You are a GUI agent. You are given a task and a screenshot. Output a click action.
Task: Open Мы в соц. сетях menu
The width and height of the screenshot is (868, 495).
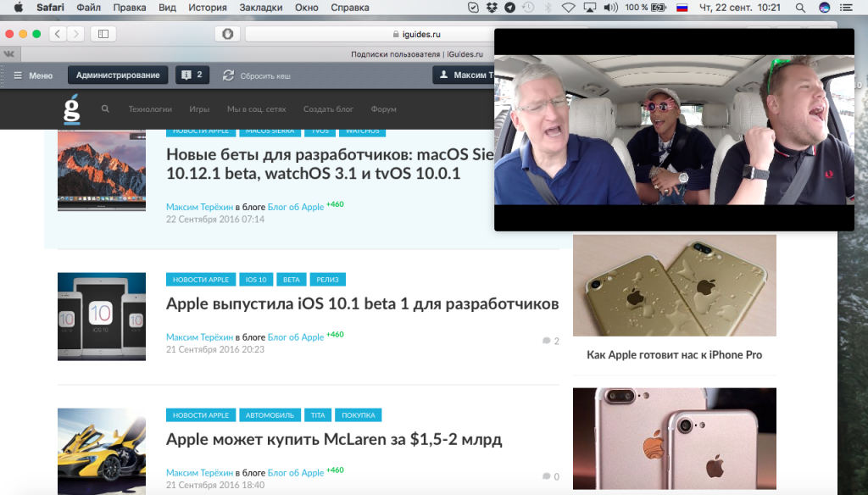(256, 109)
